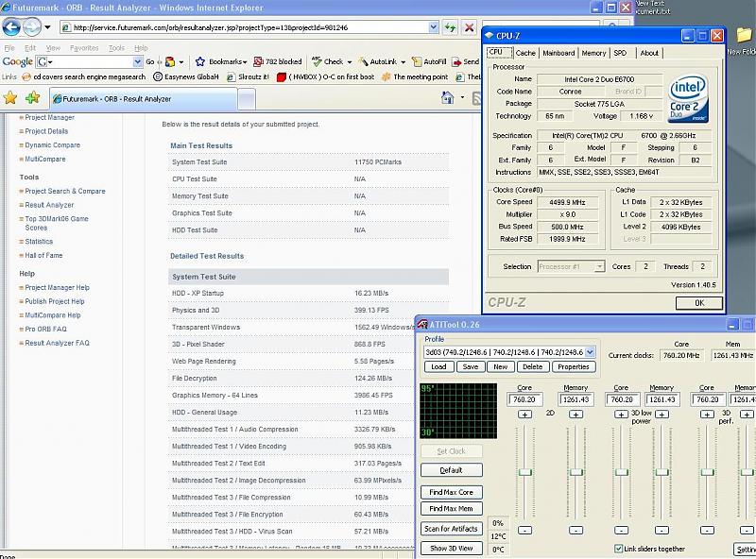Click the AutoFill toolbar icon
The width and height of the screenshot is (756, 559).
417,61
